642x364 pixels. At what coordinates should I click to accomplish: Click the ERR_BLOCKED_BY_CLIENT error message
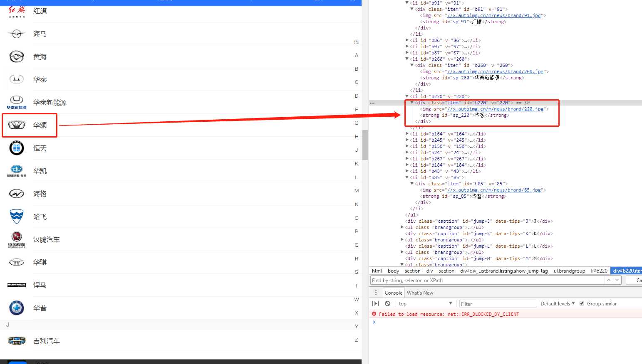[449, 314]
